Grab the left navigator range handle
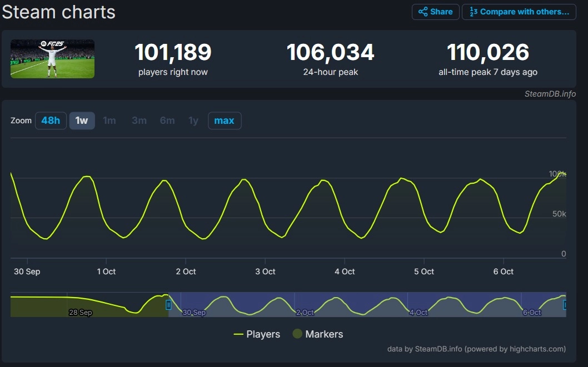Viewport: 588px width, 367px height. [x=168, y=305]
